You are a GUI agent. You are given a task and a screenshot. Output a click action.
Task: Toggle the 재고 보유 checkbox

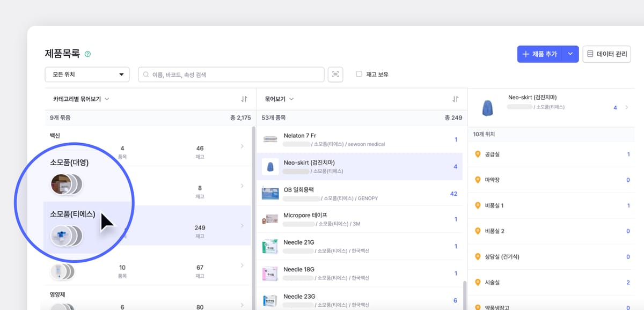click(359, 75)
